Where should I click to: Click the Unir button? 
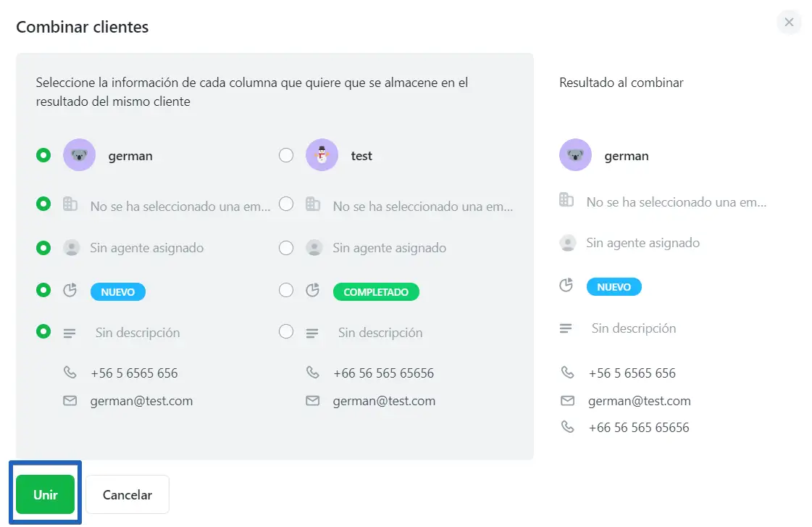[x=46, y=494]
